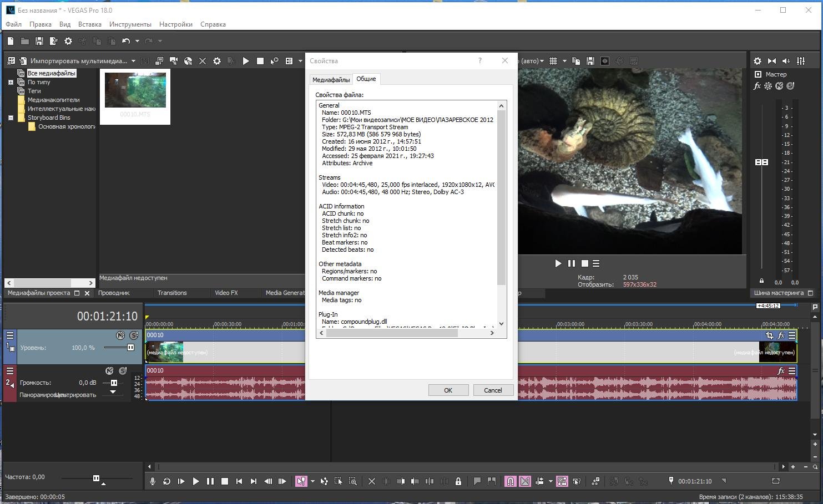Click Cancel in the properties dialog

493,390
